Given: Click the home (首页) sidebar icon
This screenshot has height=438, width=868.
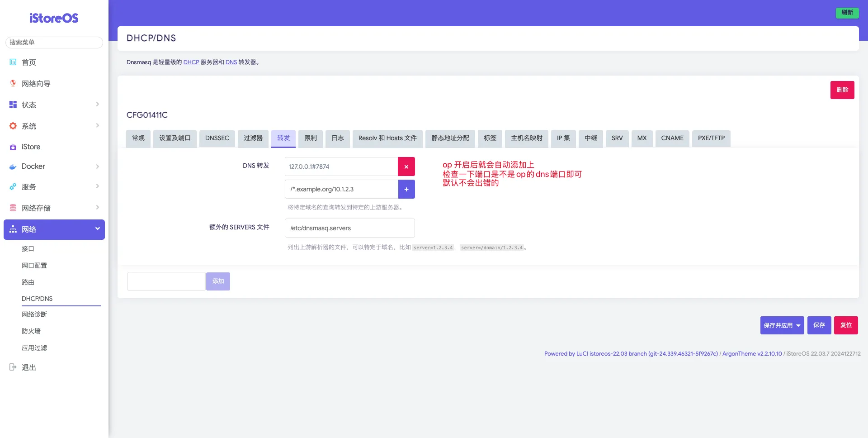Looking at the screenshot, I should tap(13, 62).
